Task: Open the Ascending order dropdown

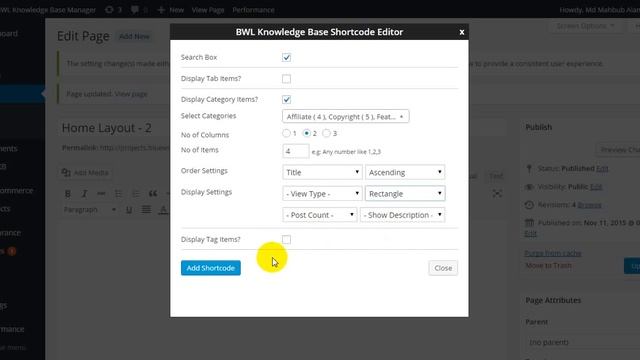Action: coord(405,172)
